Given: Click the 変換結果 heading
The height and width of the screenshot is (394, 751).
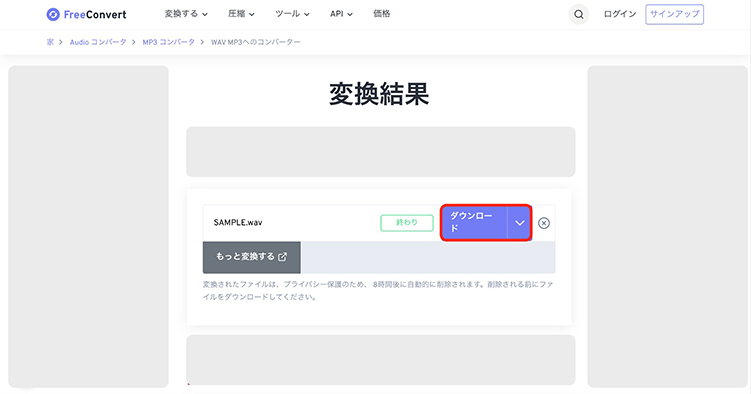Looking at the screenshot, I should pos(379,94).
